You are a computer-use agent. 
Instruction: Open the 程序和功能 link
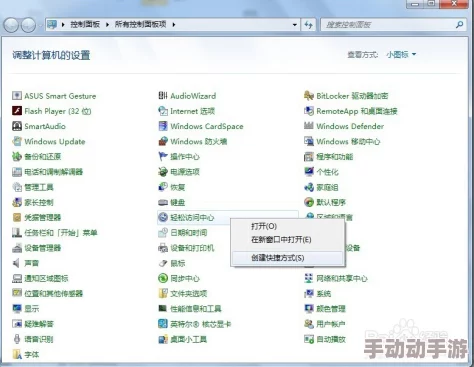tap(334, 157)
